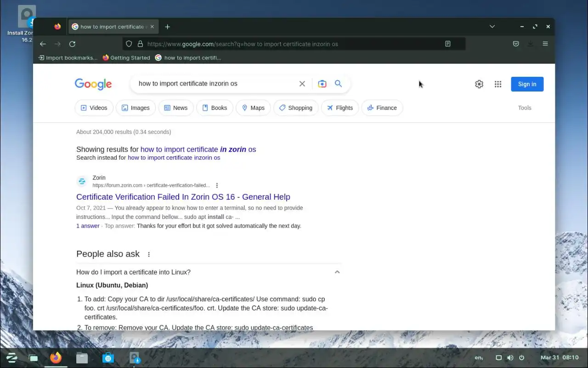This screenshot has width=588, height=368.
Task: Open Import bookmarks bookmark
Action: click(68, 57)
